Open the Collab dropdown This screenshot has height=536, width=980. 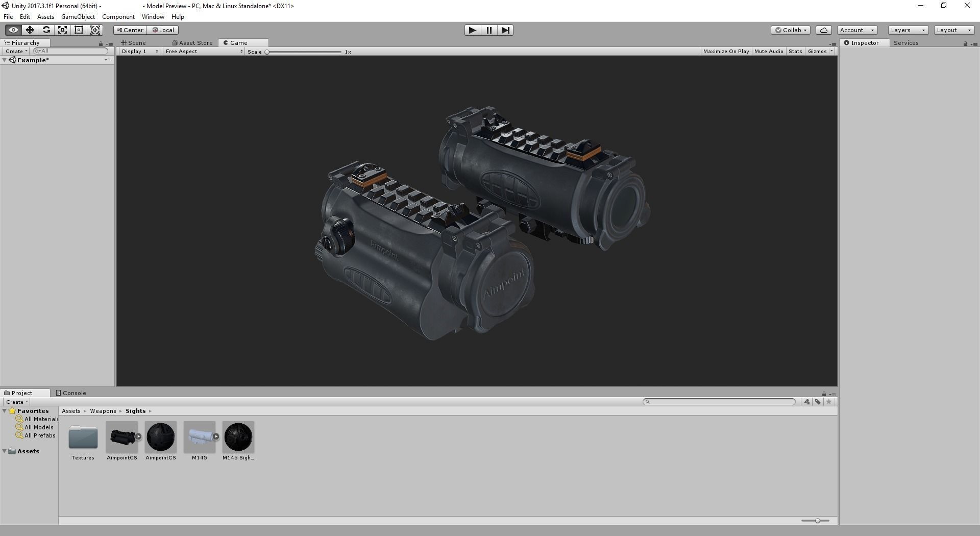pos(791,30)
